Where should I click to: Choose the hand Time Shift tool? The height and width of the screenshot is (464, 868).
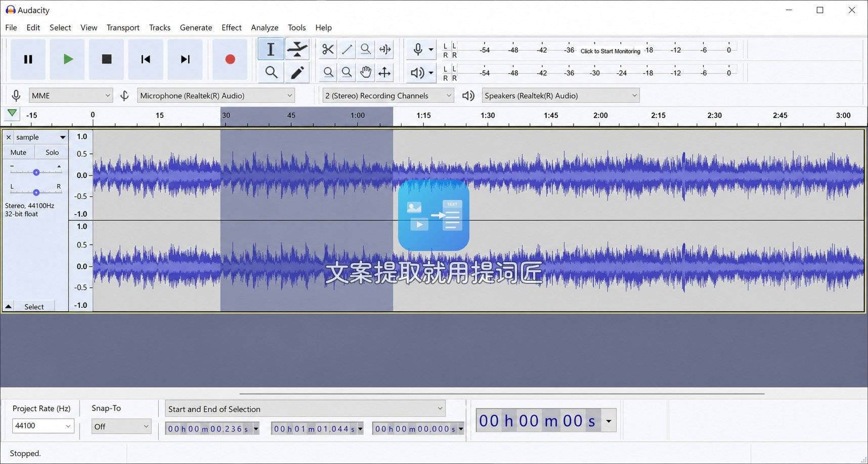pos(366,72)
